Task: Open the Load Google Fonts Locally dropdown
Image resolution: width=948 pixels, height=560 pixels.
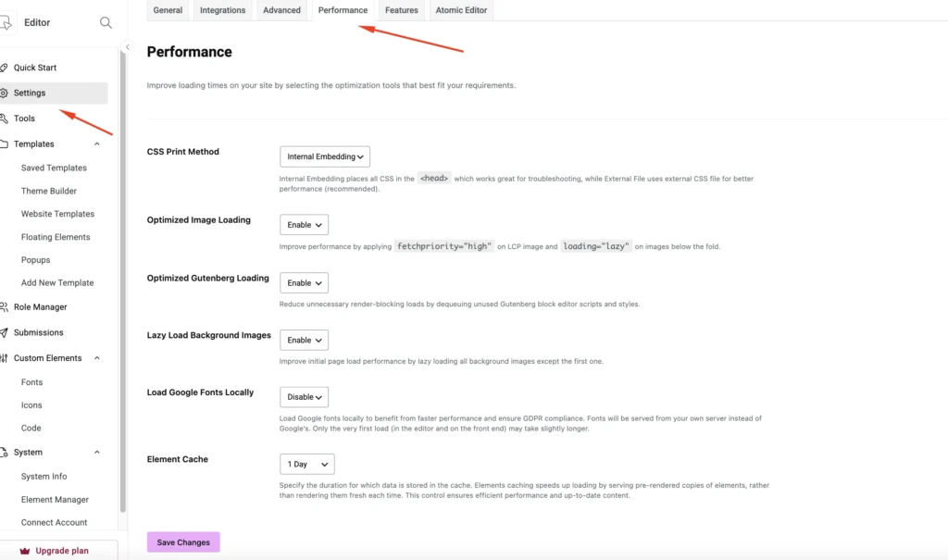Action: (x=304, y=397)
